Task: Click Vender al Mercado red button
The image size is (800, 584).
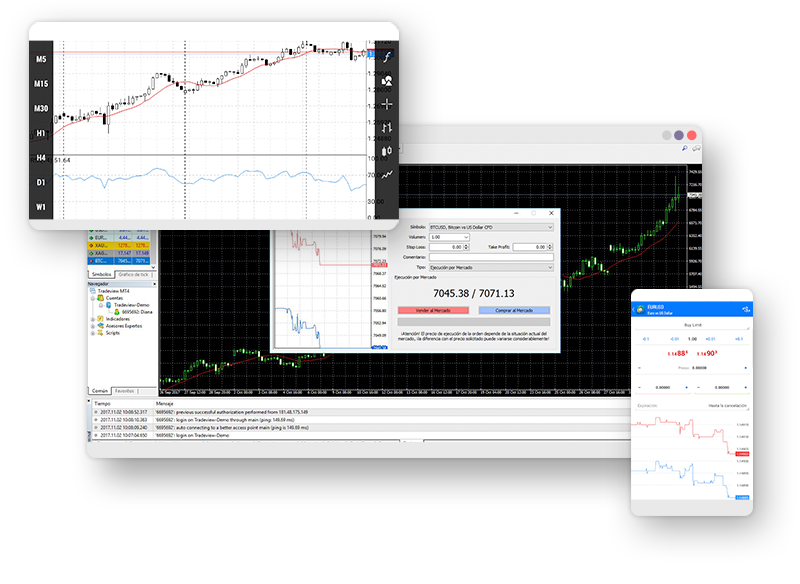Action: [433, 310]
